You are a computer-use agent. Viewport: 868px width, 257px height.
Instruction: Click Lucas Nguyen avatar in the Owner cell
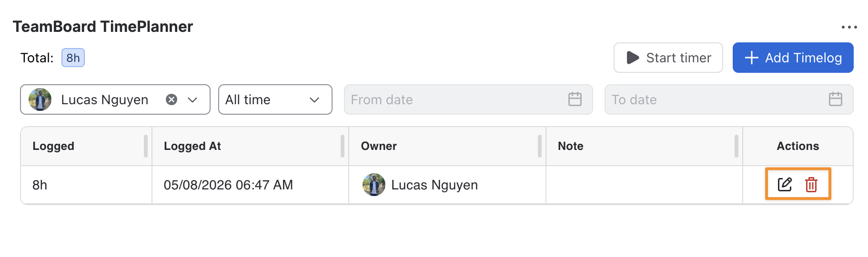coord(374,185)
